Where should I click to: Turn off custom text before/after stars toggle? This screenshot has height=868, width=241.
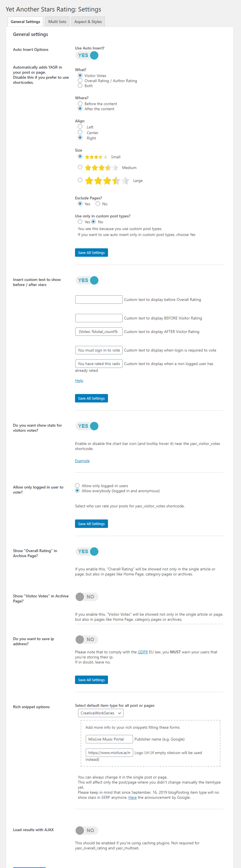(x=87, y=280)
